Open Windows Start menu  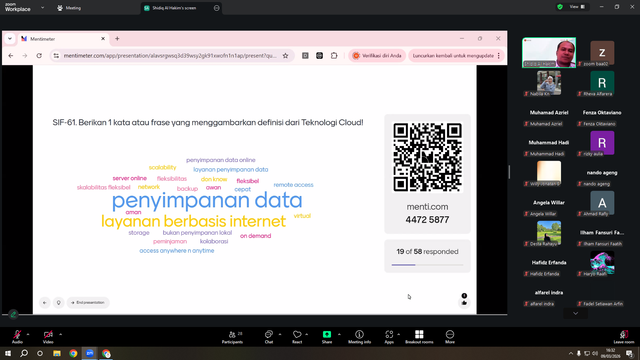[x=8, y=353]
